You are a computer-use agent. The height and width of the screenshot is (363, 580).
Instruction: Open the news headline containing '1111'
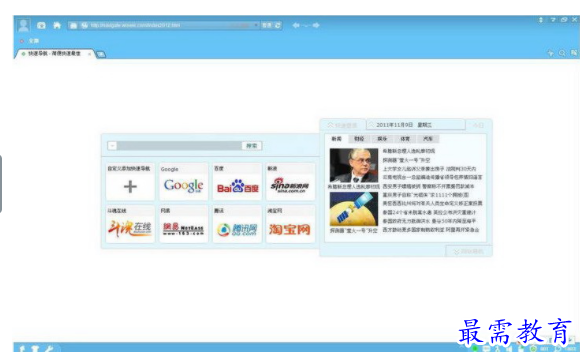pos(425,195)
